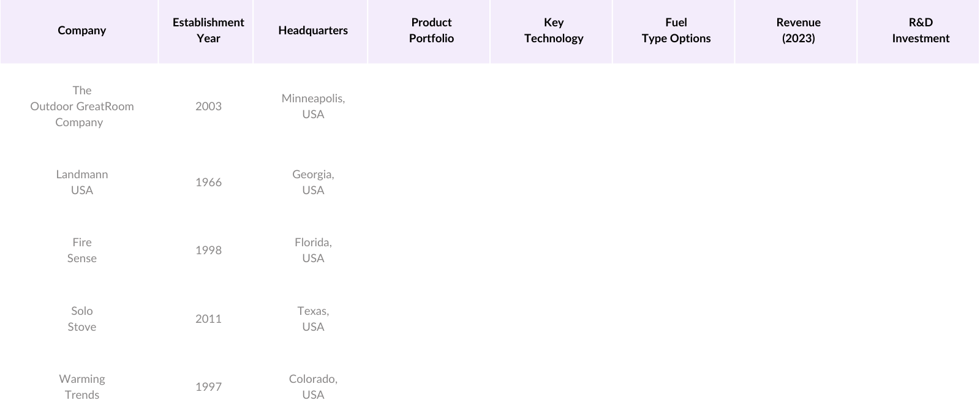Select the Key Technology column header

[554, 31]
